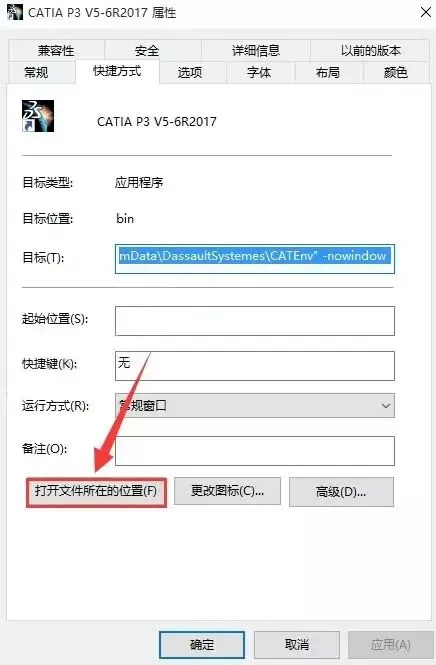The width and height of the screenshot is (436, 665).
Task: Go to the 常规 tab
Action: pos(36,72)
